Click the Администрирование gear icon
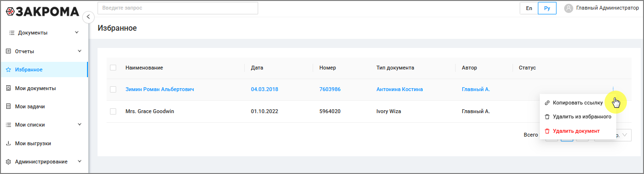Screen dimensions: 644x174 [8, 162]
